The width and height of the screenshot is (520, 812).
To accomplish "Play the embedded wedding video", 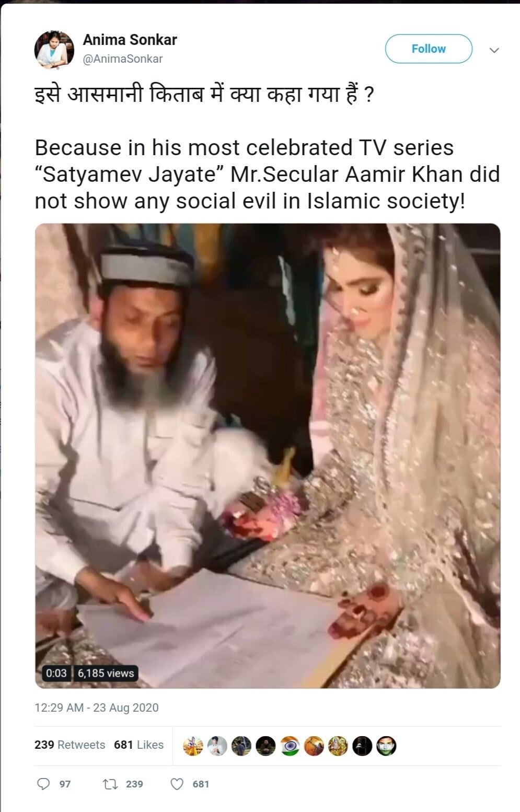I will point(268,456).
